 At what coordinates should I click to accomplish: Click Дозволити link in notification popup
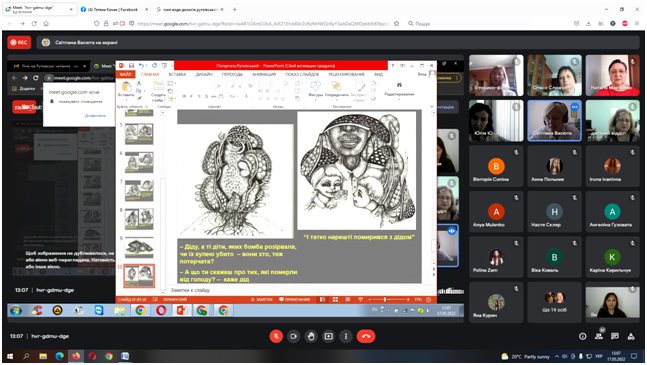click(x=95, y=116)
